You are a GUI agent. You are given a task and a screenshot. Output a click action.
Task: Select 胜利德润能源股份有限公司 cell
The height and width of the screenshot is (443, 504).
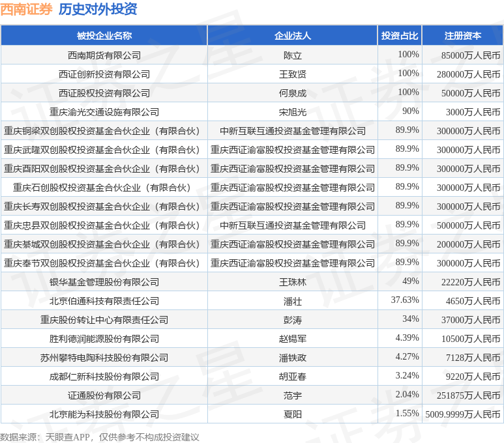pyautogui.click(x=104, y=339)
